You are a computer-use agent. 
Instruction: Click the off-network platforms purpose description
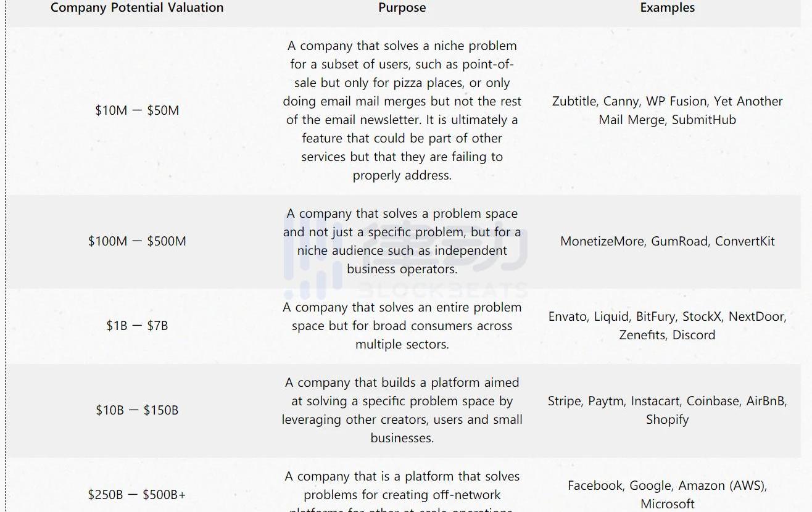402,493
